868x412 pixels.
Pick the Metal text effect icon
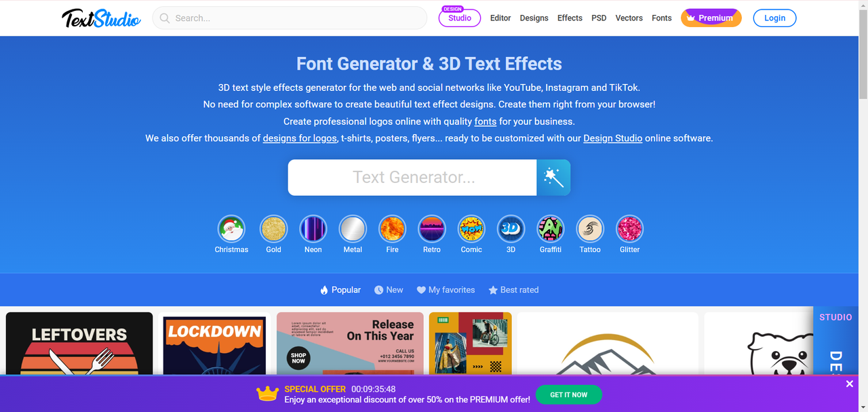(353, 230)
